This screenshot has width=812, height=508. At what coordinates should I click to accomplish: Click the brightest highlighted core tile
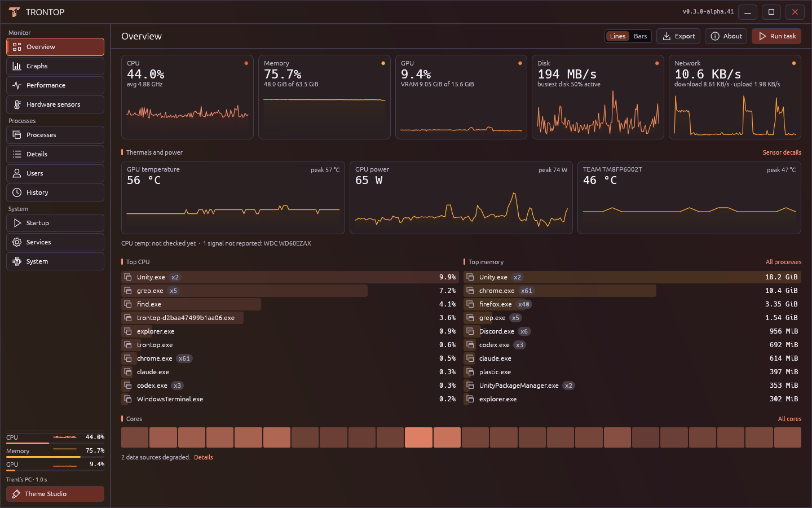[418, 437]
